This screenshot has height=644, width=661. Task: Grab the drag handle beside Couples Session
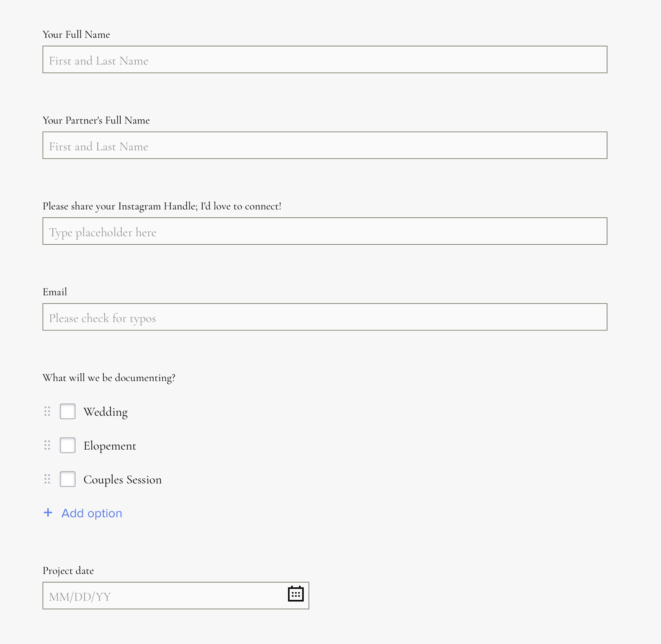pos(47,479)
